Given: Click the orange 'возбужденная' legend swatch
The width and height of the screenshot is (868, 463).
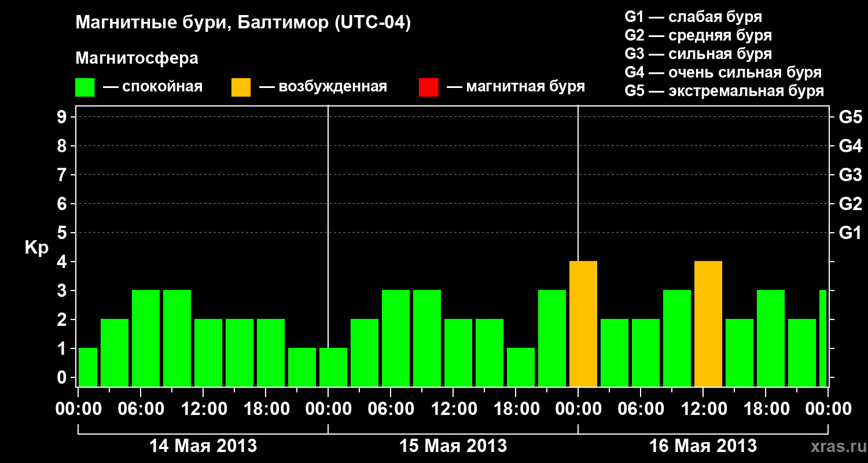Looking at the screenshot, I should [241, 87].
